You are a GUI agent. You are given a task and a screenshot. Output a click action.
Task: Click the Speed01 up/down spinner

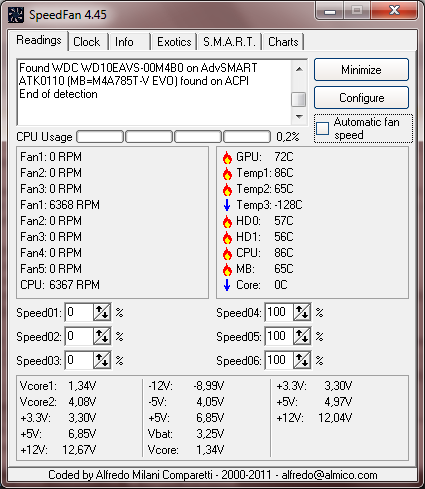[x=102, y=313]
